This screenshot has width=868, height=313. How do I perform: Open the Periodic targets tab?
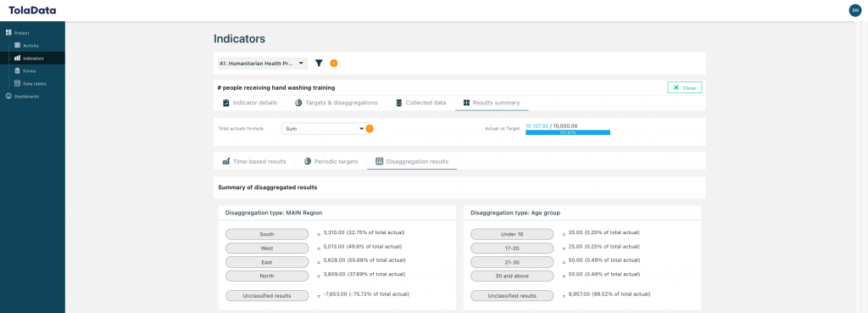pos(331,162)
